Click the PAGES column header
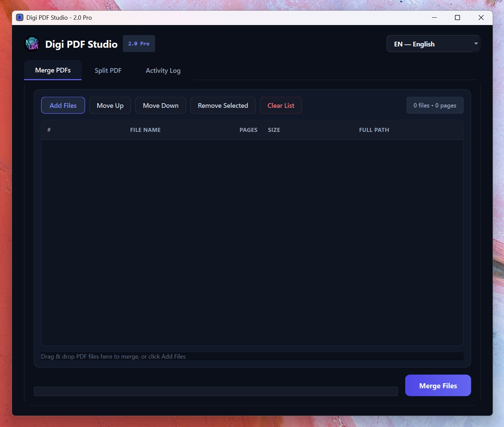This screenshot has height=427, width=504. [x=248, y=130]
